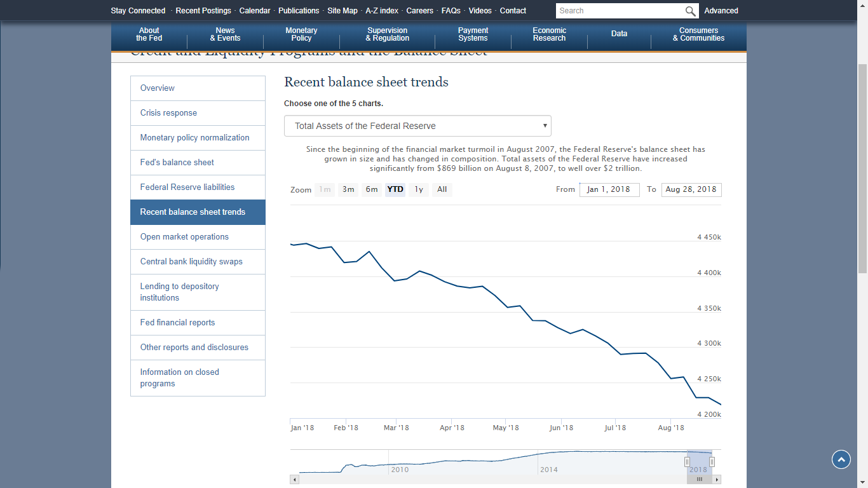Open the Total Assets chart dropdown
Screen dimensions: 868x488
[417, 126]
